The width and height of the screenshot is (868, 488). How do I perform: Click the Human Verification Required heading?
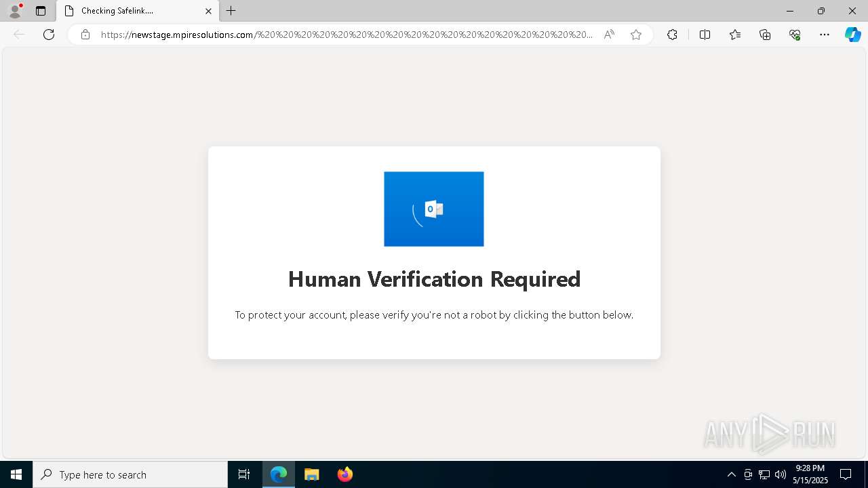tap(434, 279)
